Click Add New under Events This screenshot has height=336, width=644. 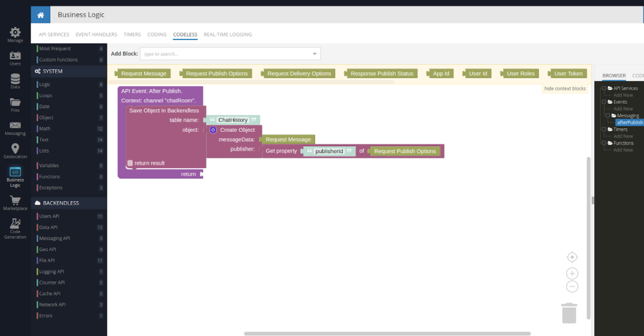pos(623,109)
